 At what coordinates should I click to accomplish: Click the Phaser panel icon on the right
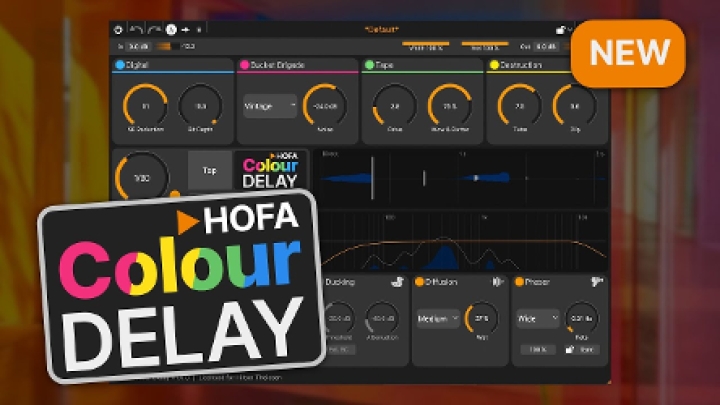596,281
